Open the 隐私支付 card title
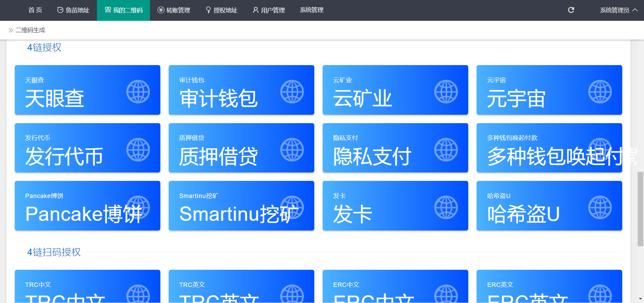This screenshot has height=303, width=644. 372,157
